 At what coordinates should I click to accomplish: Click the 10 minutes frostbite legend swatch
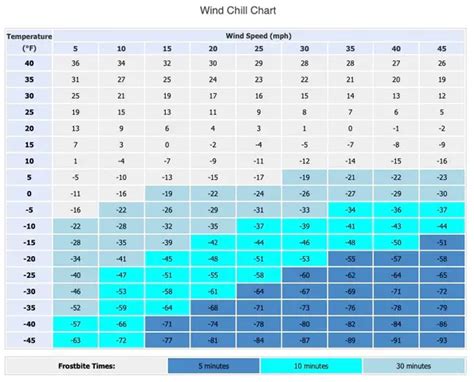(311, 366)
